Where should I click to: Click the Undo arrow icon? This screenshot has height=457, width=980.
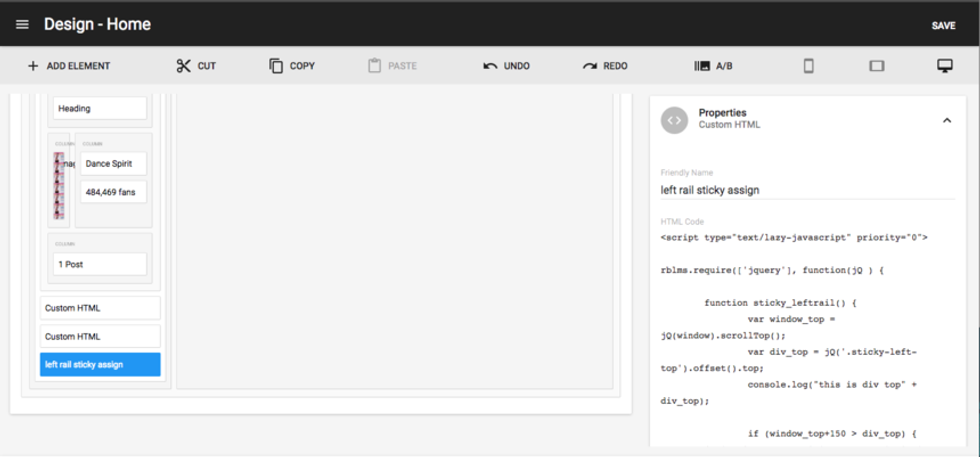pos(490,66)
